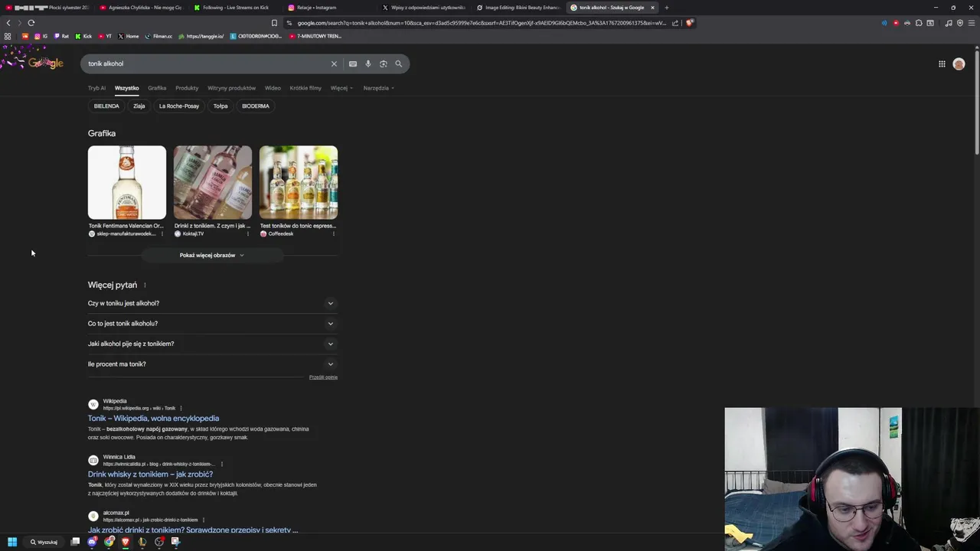Open the three-dot menu next to Więcej pytań
The height and width of the screenshot is (551, 980).
point(145,285)
